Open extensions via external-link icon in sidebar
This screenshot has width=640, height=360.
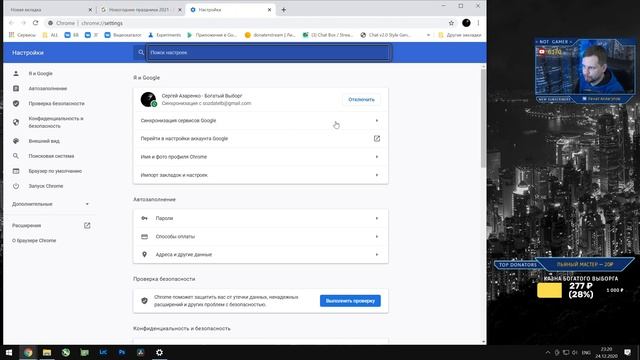[x=87, y=225]
